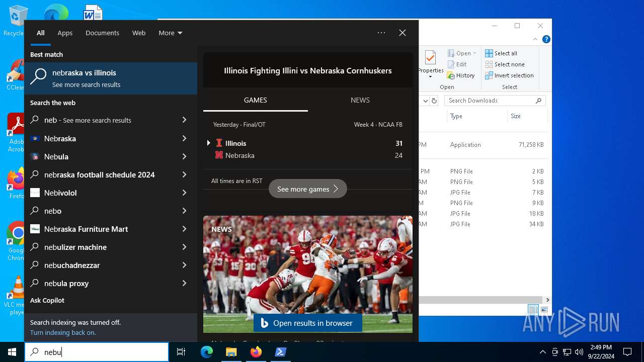Click Ask Copilot heading
The image size is (644, 362).
coord(47,300)
